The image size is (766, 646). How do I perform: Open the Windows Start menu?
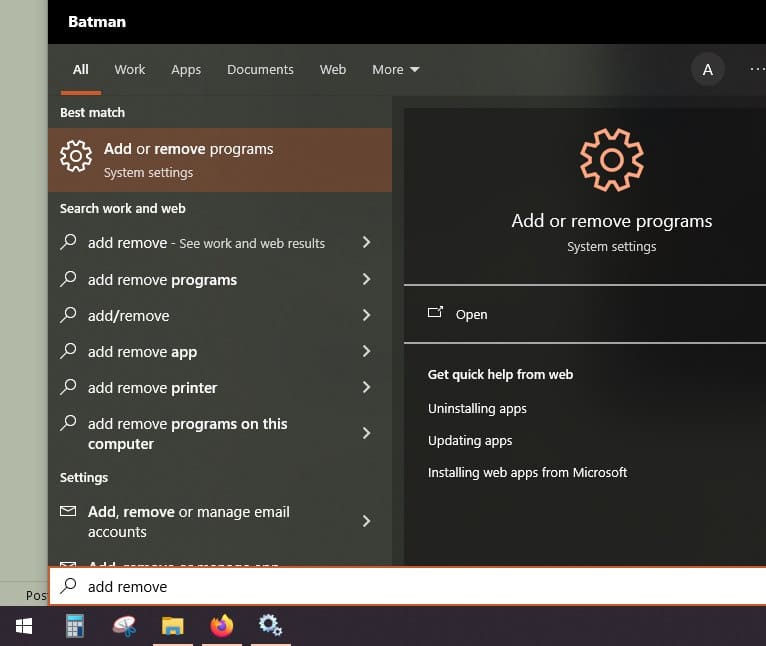(x=23, y=626)
